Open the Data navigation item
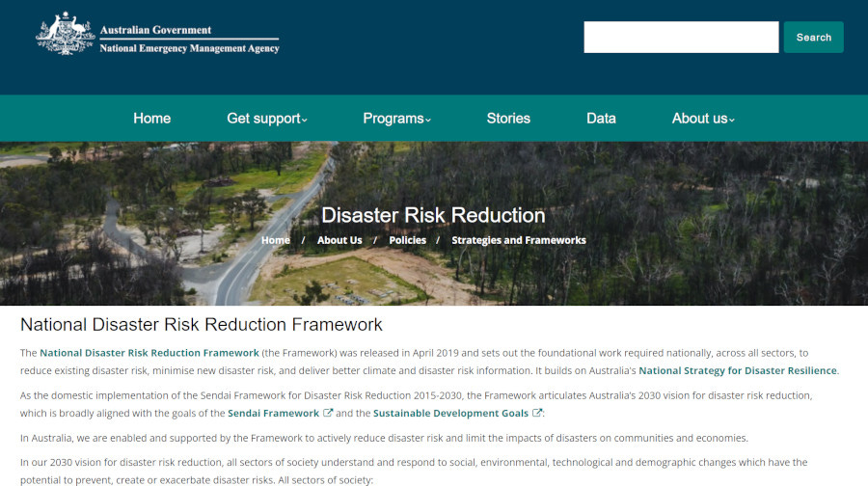The width and height of the screenshot is (868, 486). click(x=601, y=119)
